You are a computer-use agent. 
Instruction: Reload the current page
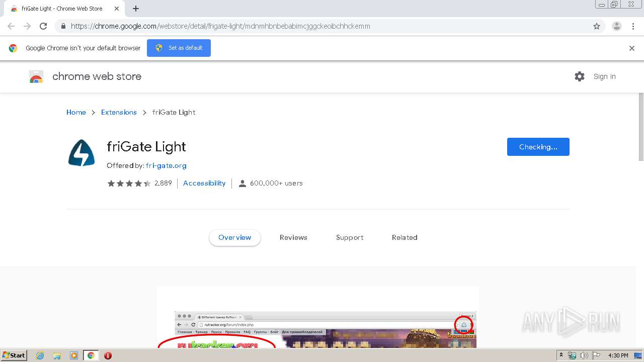point(43,26)
